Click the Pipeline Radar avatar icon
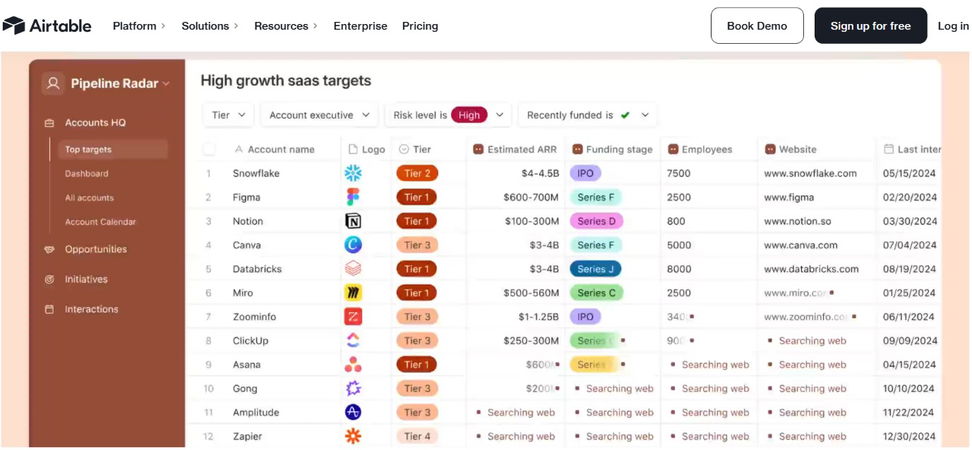The height and width of the screenshot is (450, 972). point(53,84)
